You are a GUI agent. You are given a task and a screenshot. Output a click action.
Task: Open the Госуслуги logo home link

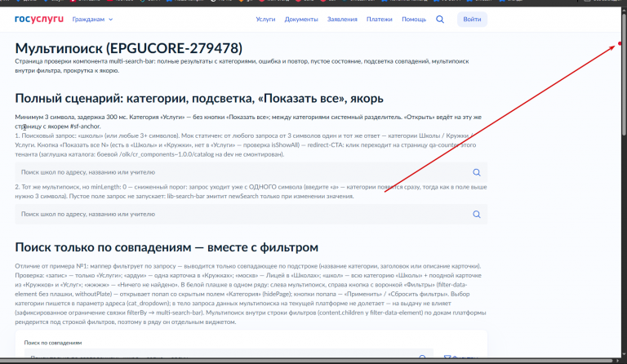pyautogui.click(x=39, y=19)
